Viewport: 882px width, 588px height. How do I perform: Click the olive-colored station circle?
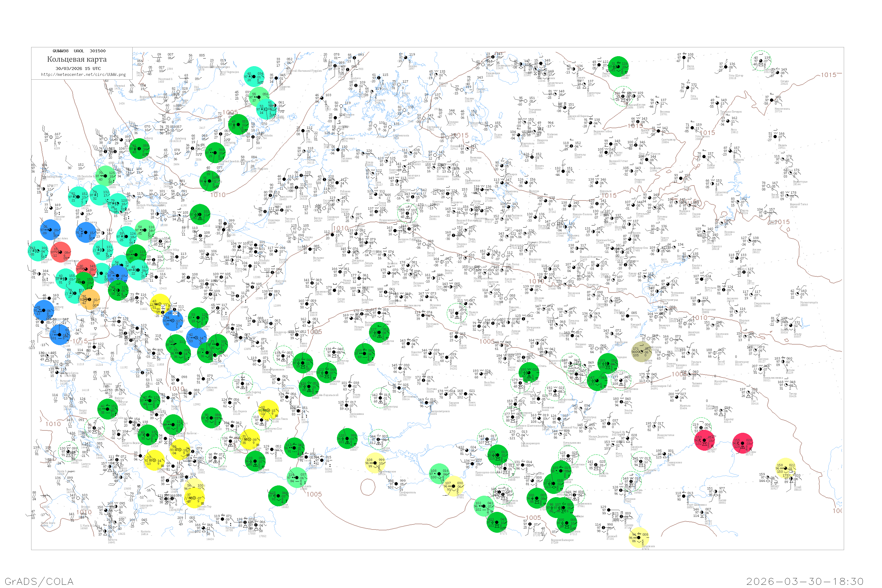click(641, 352)
